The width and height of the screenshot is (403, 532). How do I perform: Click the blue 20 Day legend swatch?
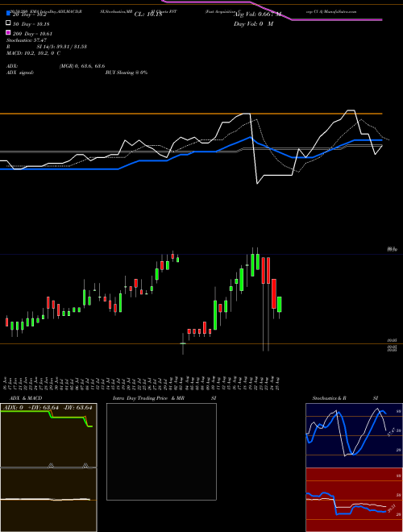(9, 14)
